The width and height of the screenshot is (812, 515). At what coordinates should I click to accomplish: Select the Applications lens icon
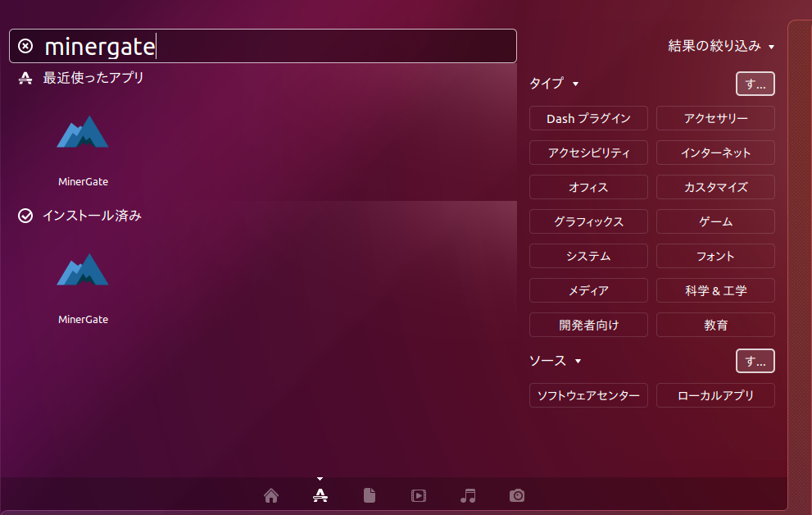[320, 496]
